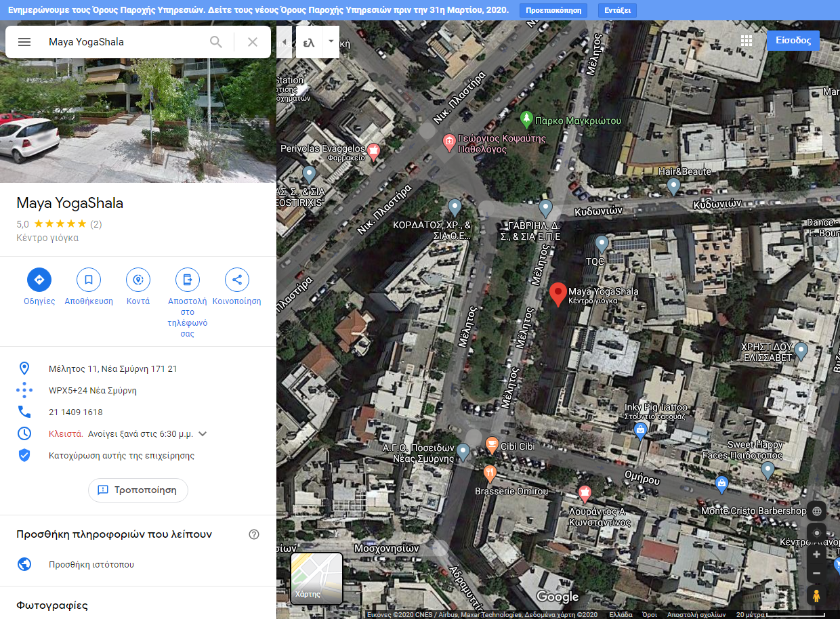Click the Α.Γ.Ο. Ποσειδών Νέας Σμύρνης pin

pyautogui.click(x=463, y=451)
